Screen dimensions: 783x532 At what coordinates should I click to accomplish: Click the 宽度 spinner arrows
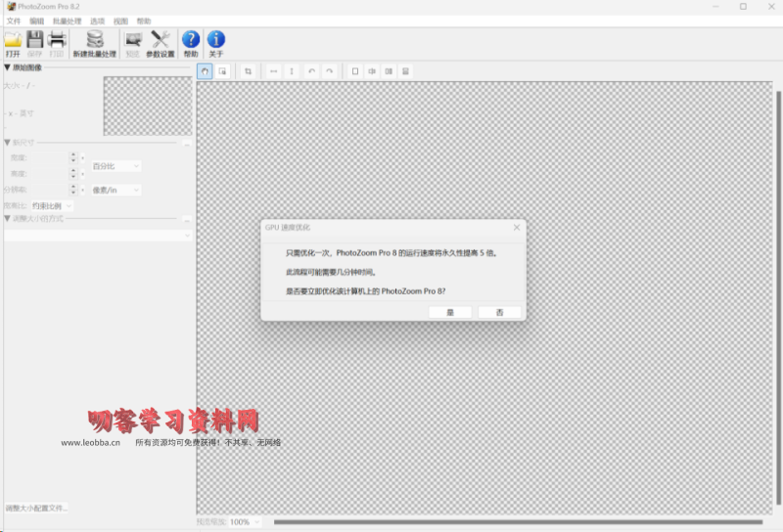click(73, 157)
